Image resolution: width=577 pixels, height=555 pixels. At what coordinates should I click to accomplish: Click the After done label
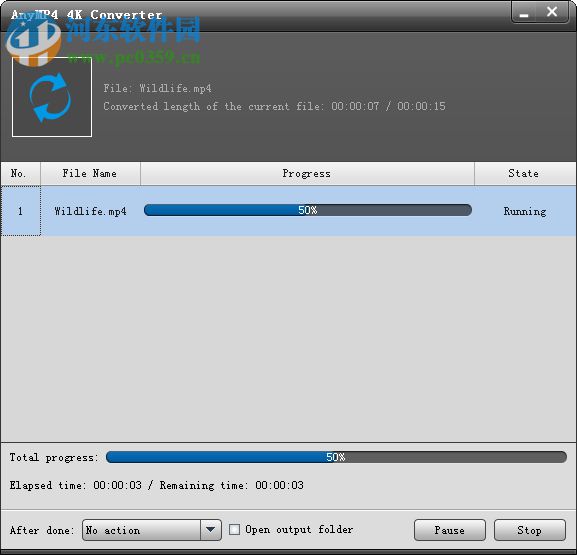pos(42,530)
